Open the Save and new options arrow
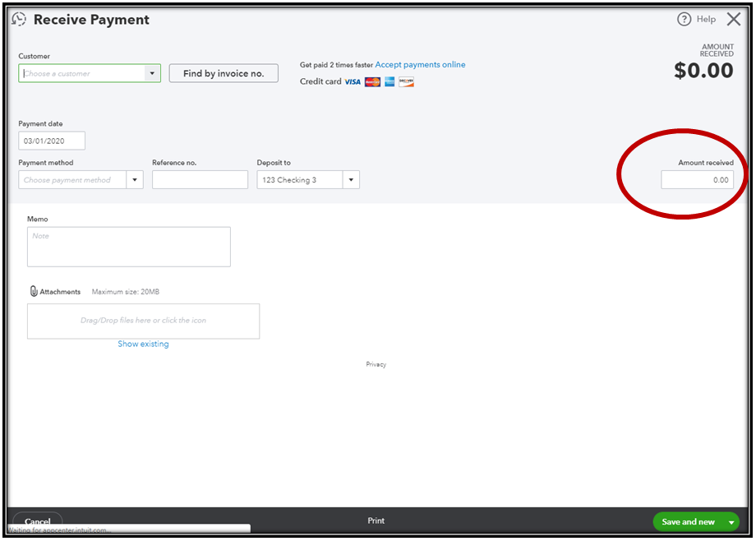The height and width of the screenshot is (541, 756). click(731, 522)
